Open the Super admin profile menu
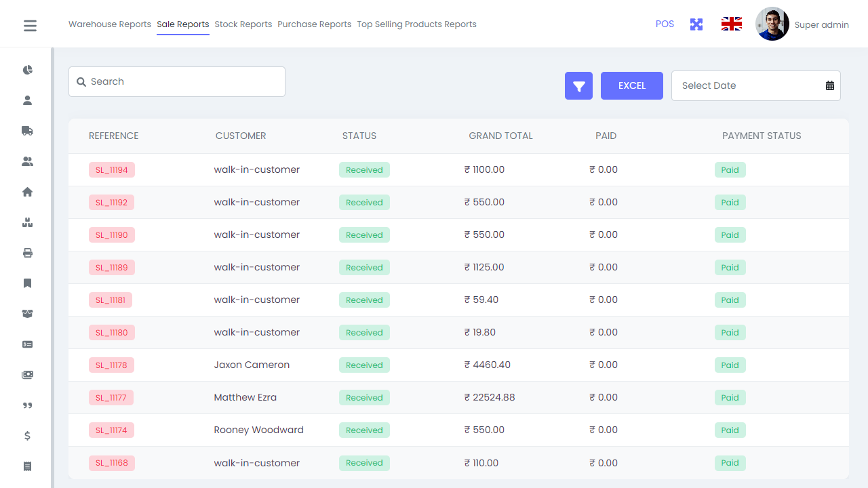This screenshot has height=488, width=868. coord(800,24)
